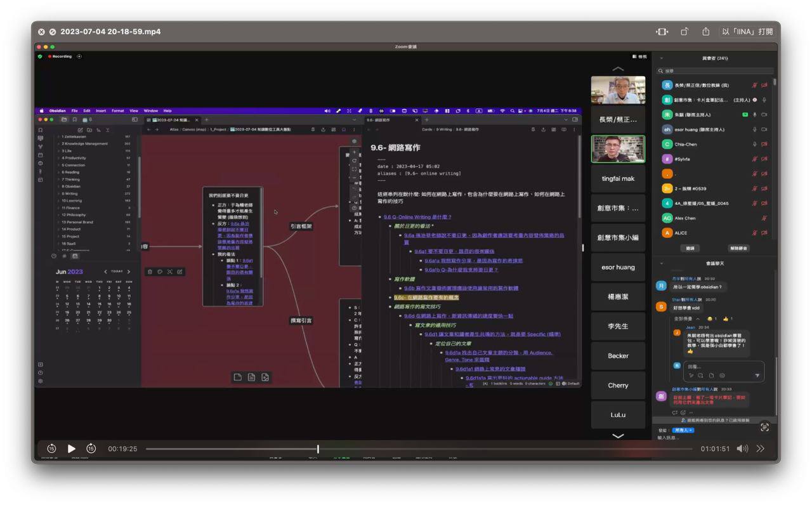
Task: Click the Recording indicator in Zoom
Action: click(62, 56)
